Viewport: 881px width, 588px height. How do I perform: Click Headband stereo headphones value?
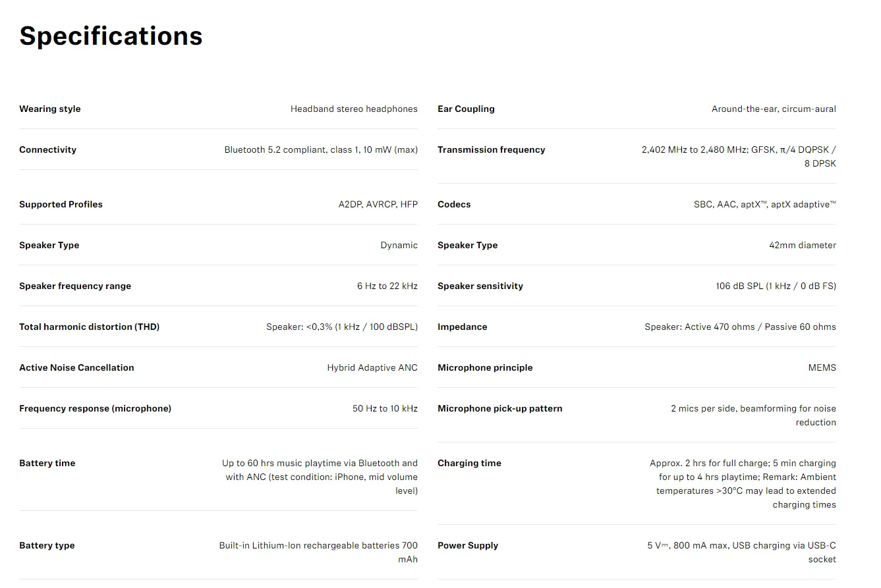[x=354, y=109]
